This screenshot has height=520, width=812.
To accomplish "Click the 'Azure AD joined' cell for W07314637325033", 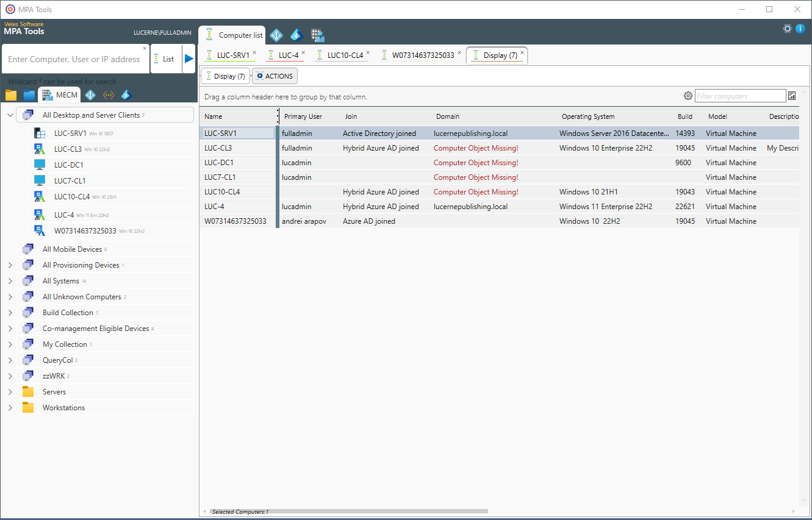I will (369, 221).
